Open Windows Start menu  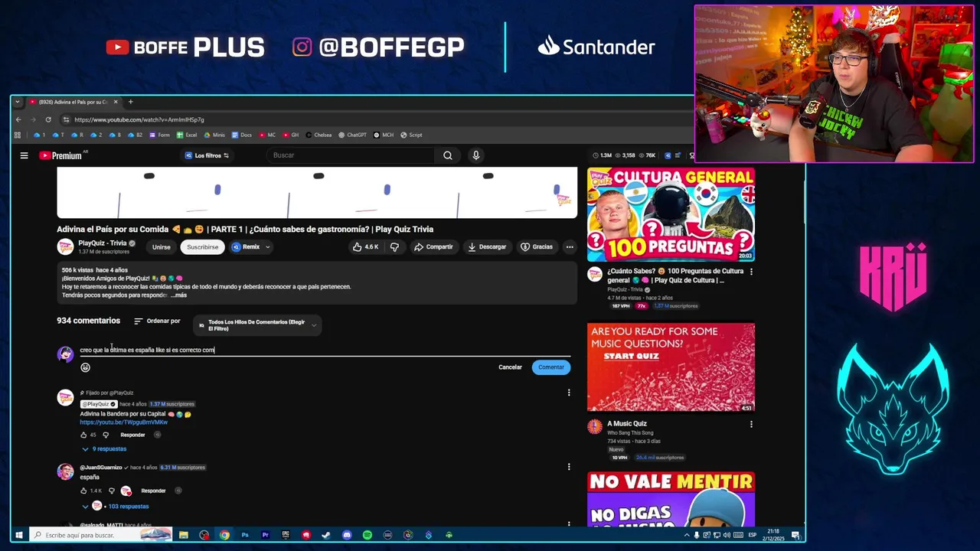click(18, 535)
